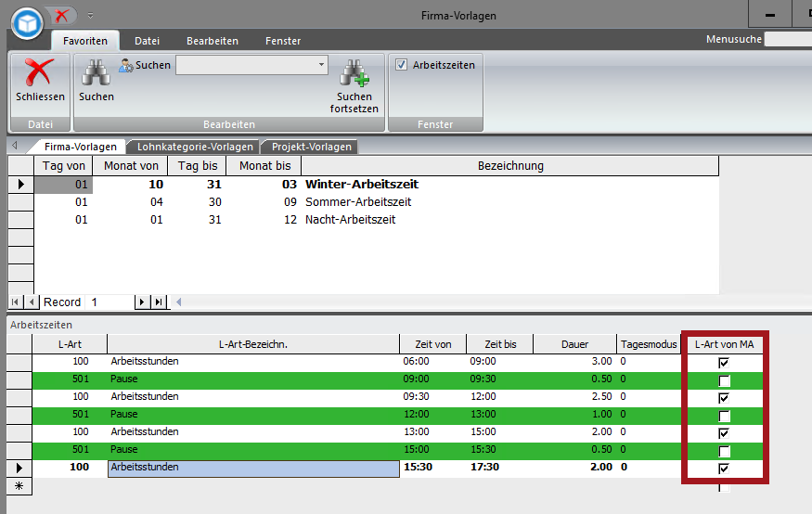Click the red X quick access icon

(61, 16)
